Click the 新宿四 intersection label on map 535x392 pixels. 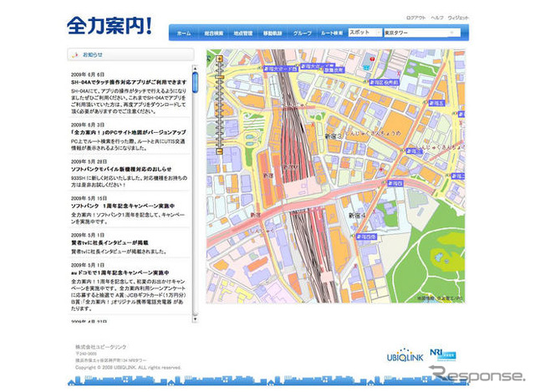[x=395, y=183]
